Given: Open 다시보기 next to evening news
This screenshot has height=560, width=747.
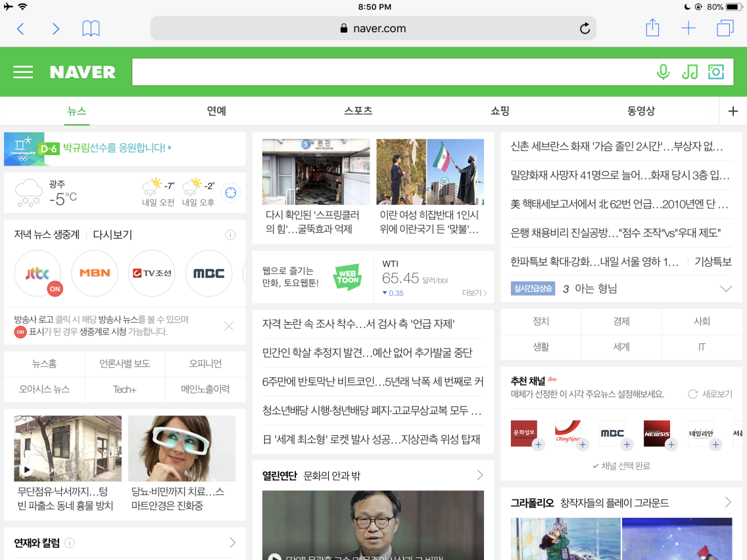Looking at the screenshot, I should [112, 235].
